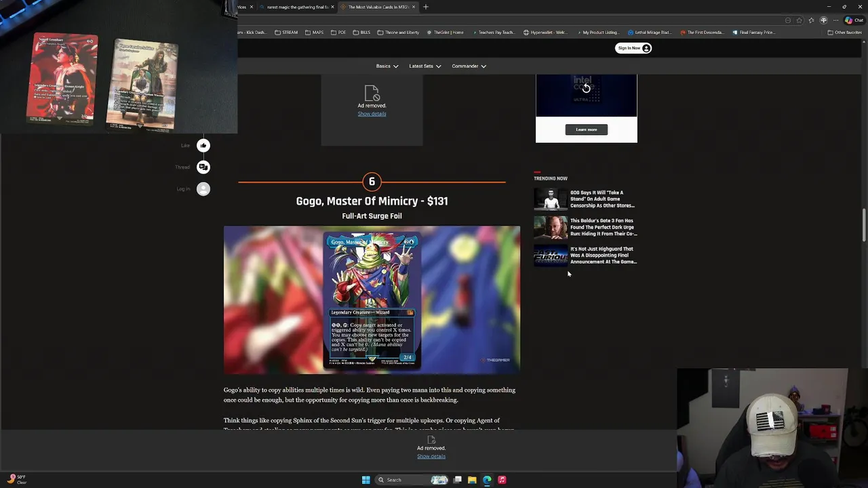
Task: Open the Highguard Disappointing Final Announcement article
Action: tap(603, 255)
